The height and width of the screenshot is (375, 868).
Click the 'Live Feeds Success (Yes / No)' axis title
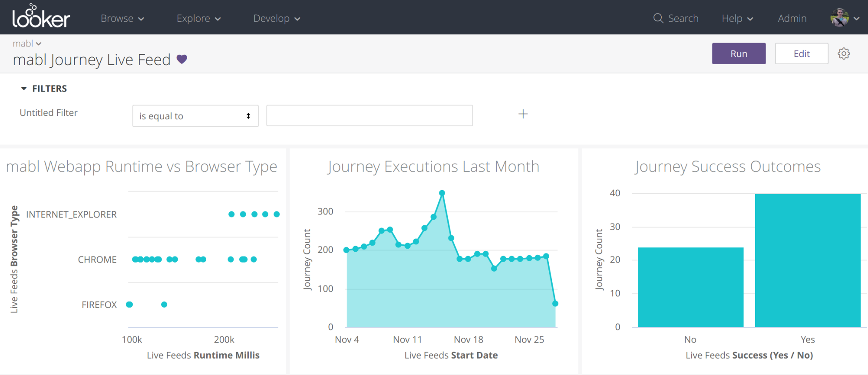pos(749,355)
